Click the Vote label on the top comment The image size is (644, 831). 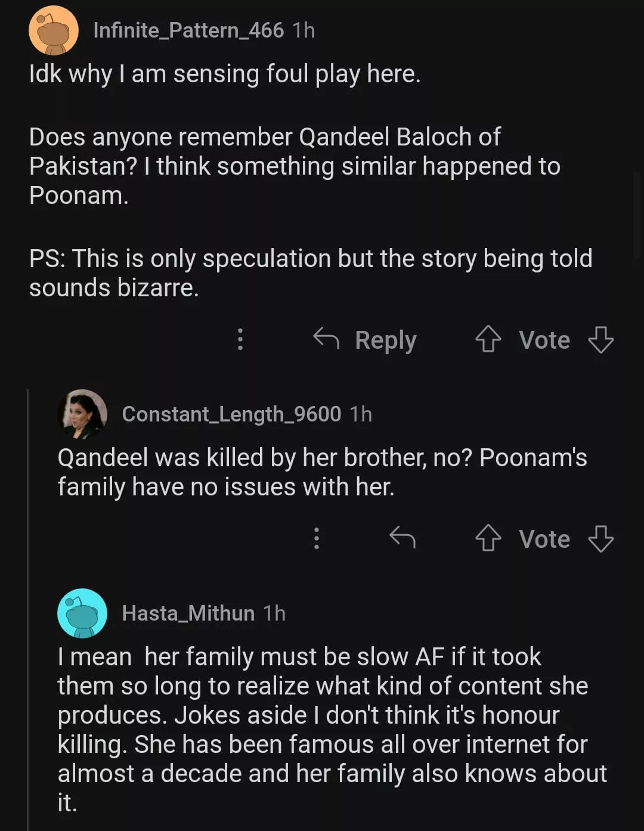click(x=544, y=340)
